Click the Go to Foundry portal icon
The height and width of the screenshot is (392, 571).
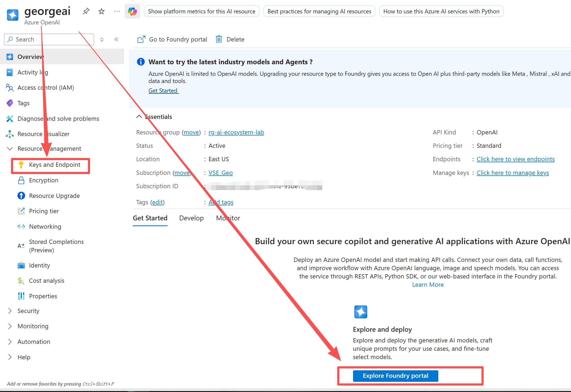(x=141, y=39)
